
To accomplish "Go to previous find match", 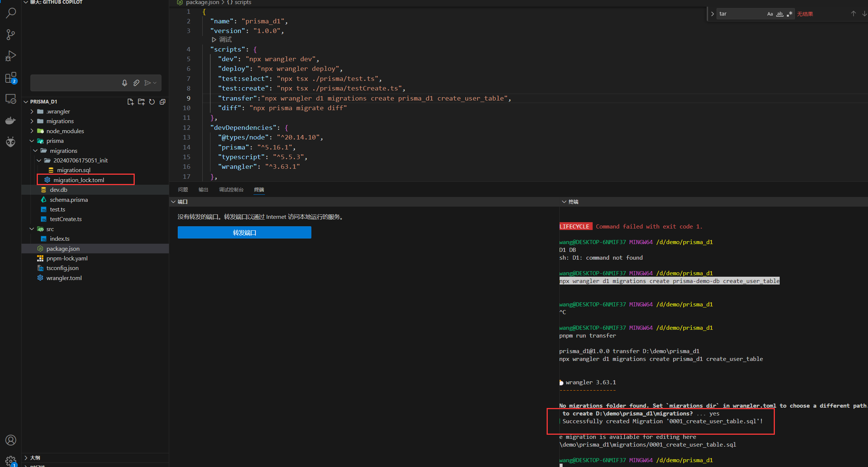I will tap(853, 14).
